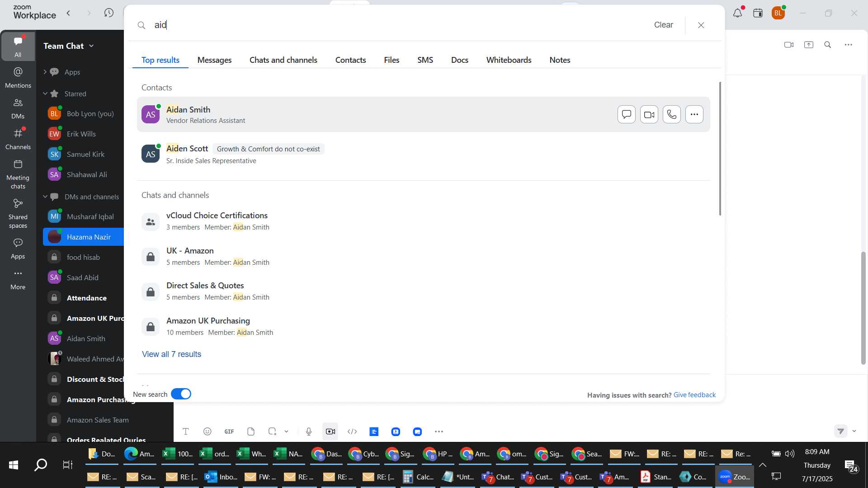Open the More sidebar menu
The image size is (868, 488).
click(x=18, y=279)
